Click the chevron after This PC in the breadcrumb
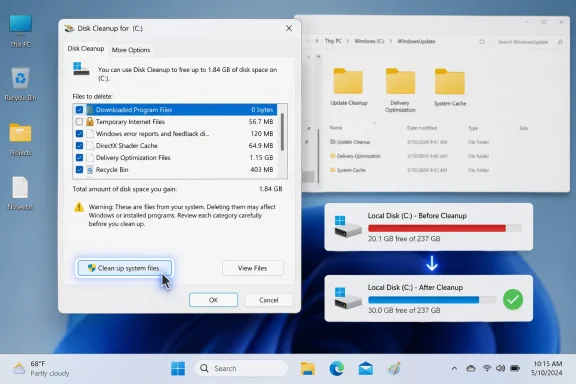Screen dimensions: 576x384 [x=348, y=41]
